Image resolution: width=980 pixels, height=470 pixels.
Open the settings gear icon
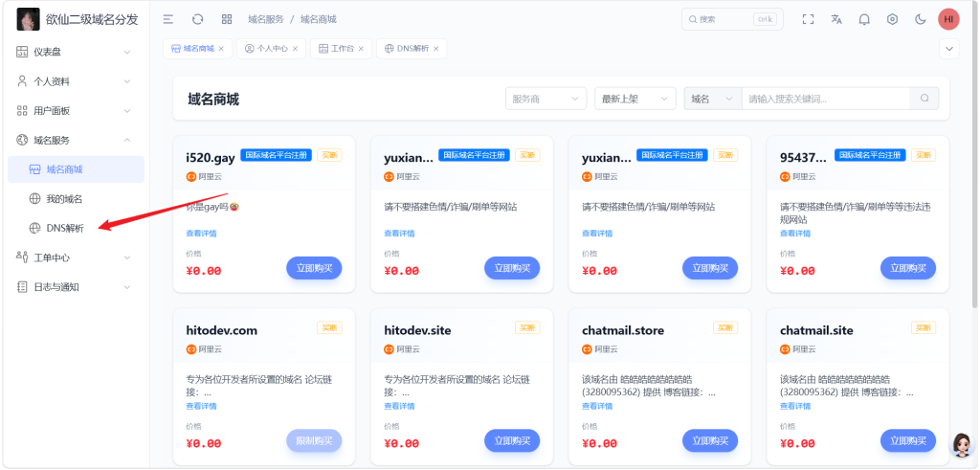892,19
